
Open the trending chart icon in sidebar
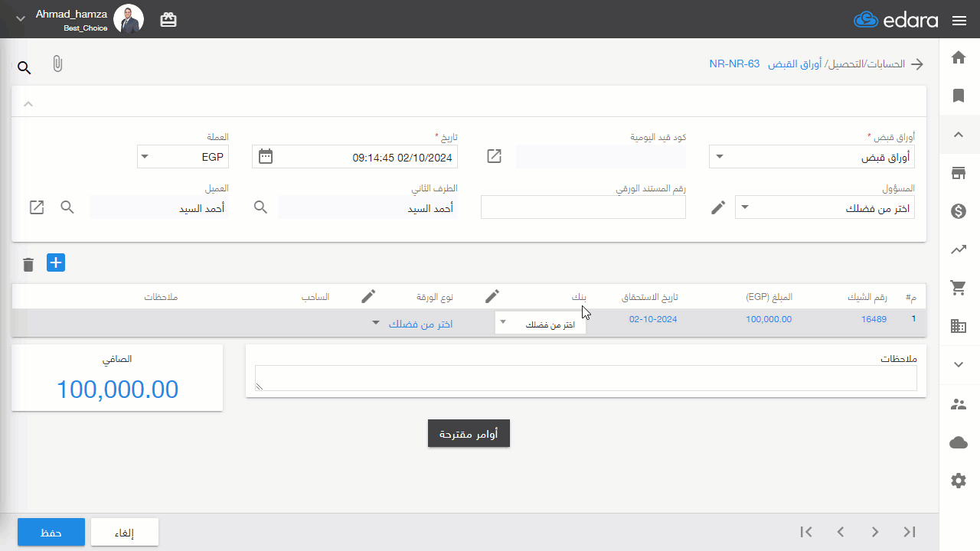(959, 249)
